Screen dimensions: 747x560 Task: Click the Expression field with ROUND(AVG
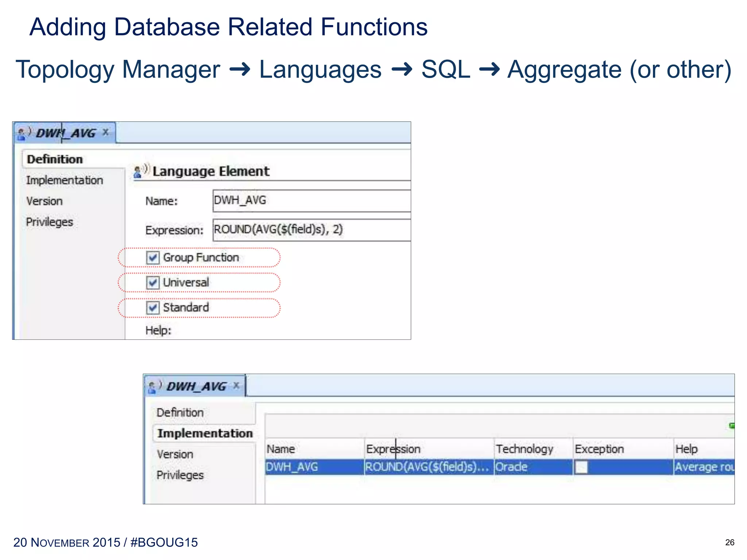[311, 230]
